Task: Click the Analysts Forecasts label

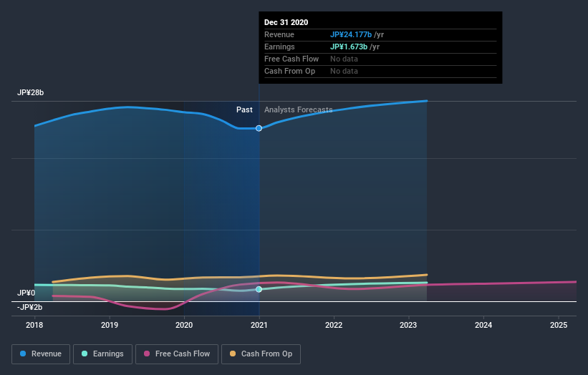Action: click(299, 109)
